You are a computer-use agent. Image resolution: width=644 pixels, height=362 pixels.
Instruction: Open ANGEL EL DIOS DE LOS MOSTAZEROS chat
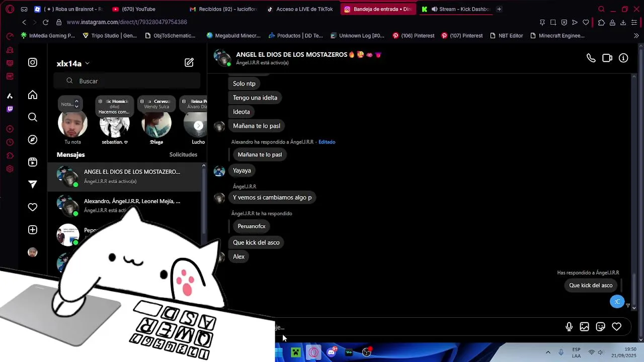[124, 176]
